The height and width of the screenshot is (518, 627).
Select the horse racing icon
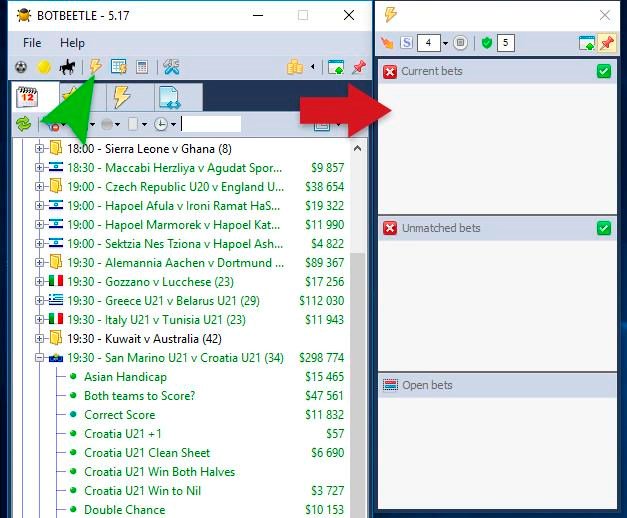point(67,67)
